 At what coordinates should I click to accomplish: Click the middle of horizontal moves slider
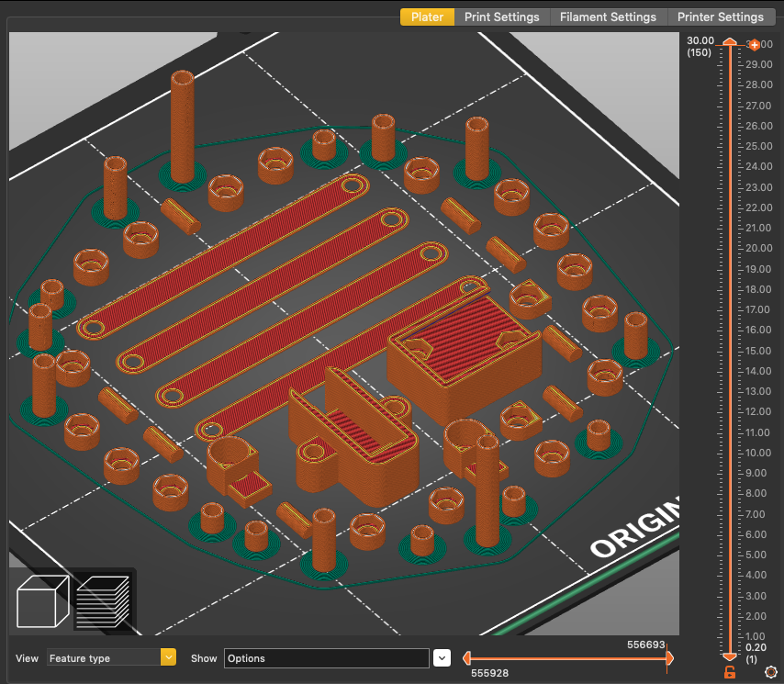(567, 658)
